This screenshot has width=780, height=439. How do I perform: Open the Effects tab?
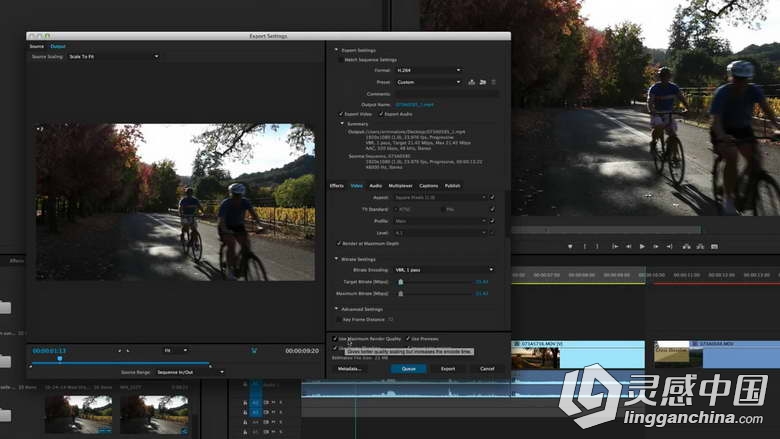point(337,186)
